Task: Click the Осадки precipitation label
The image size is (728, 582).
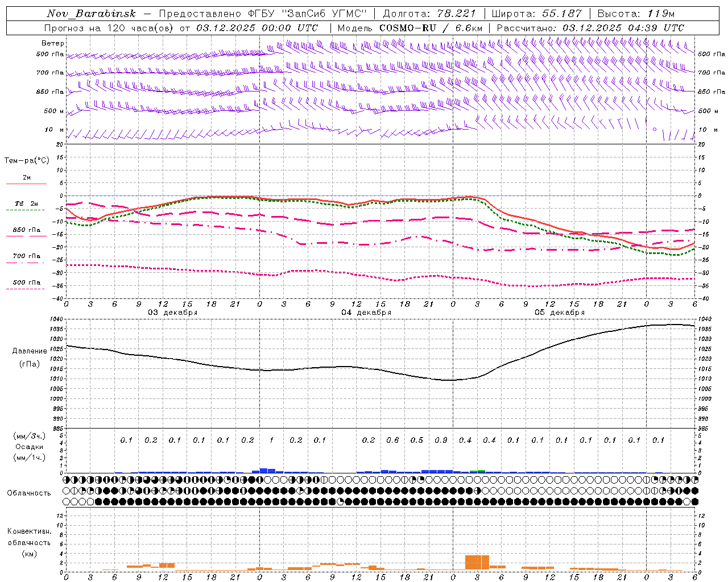Action: 30,447
